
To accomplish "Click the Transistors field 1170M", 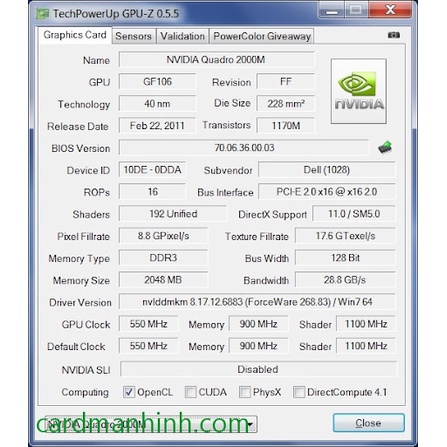I will pyautogui.click(x=286, y=126).
